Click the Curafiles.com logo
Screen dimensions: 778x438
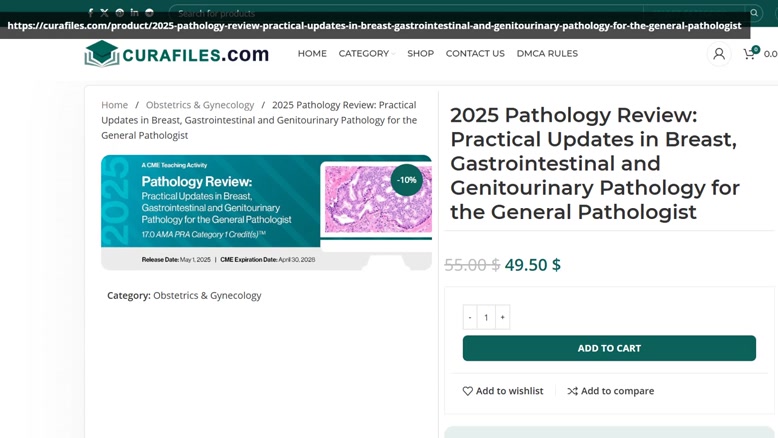(x=177, y=54)
